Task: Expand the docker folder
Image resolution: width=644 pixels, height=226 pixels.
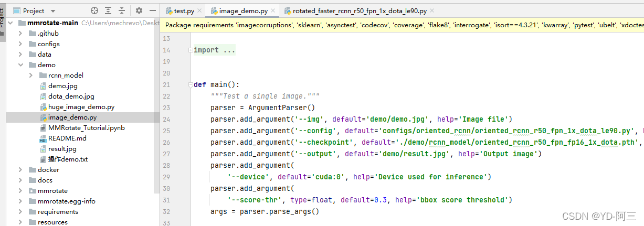Action: [20, 170]
